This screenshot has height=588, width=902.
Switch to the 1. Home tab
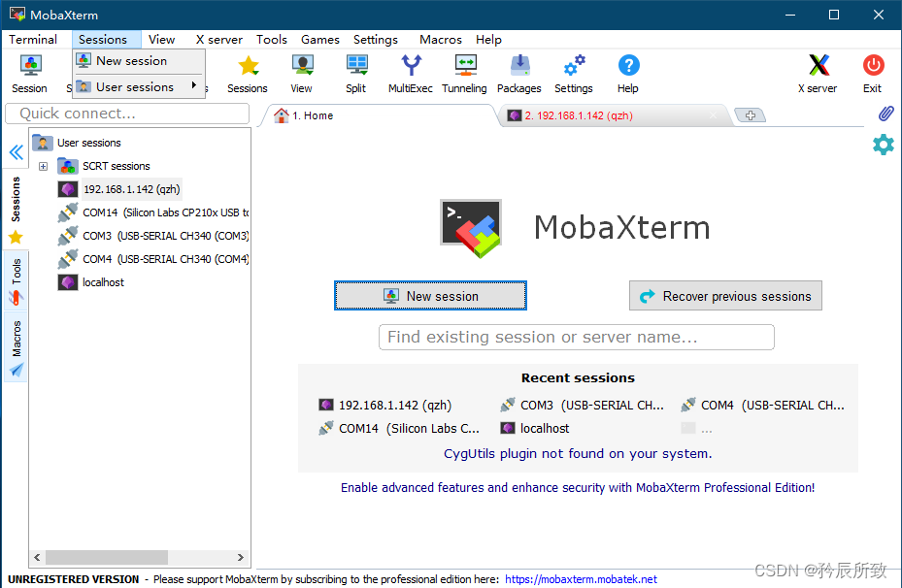tap(377, 115)
